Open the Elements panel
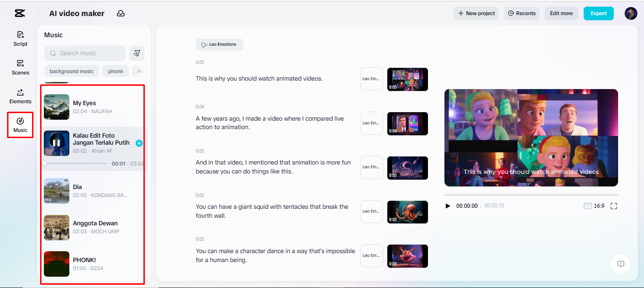 [x=20, y=96]
